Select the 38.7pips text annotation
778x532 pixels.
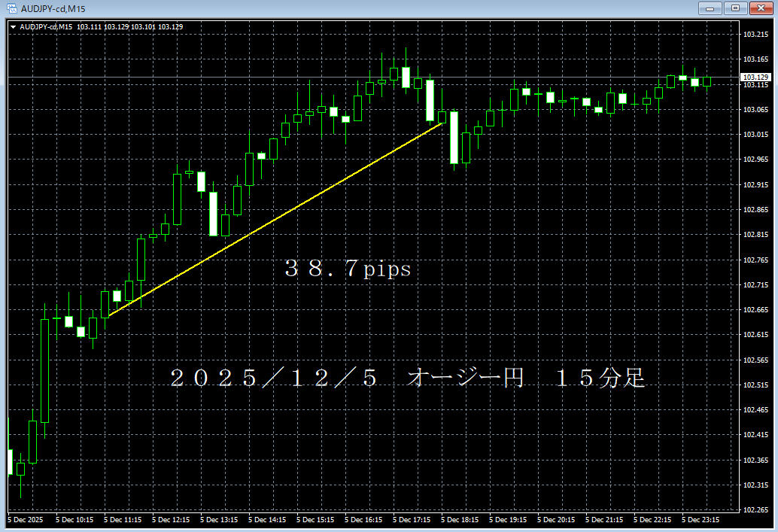pos(348,268)
